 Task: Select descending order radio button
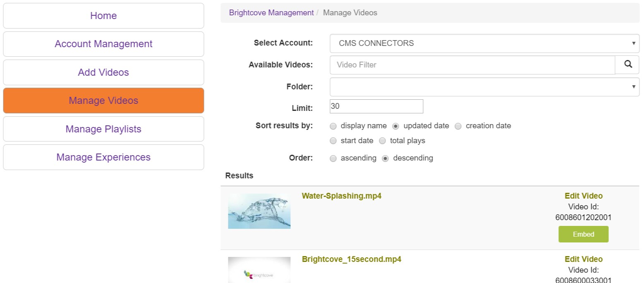(385, 158)
